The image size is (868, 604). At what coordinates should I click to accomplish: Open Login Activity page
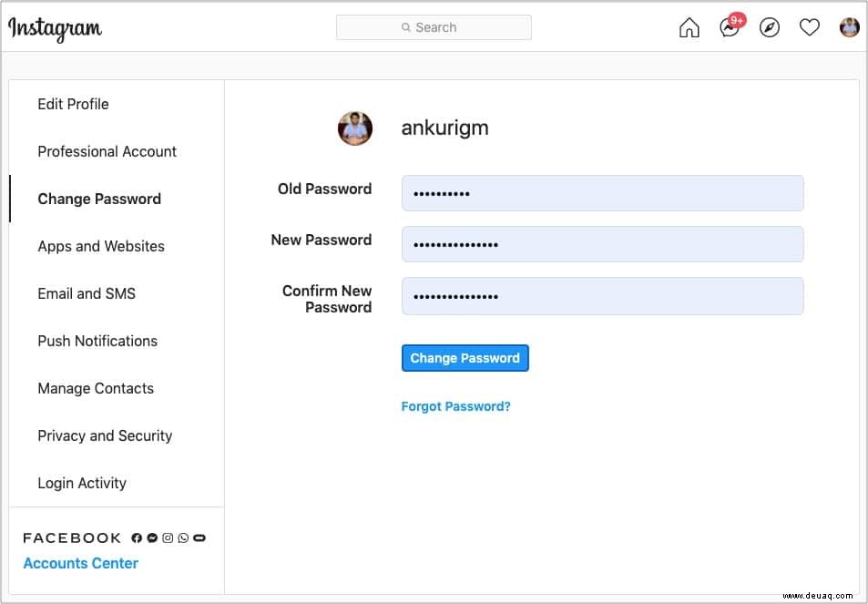(82, 483)
